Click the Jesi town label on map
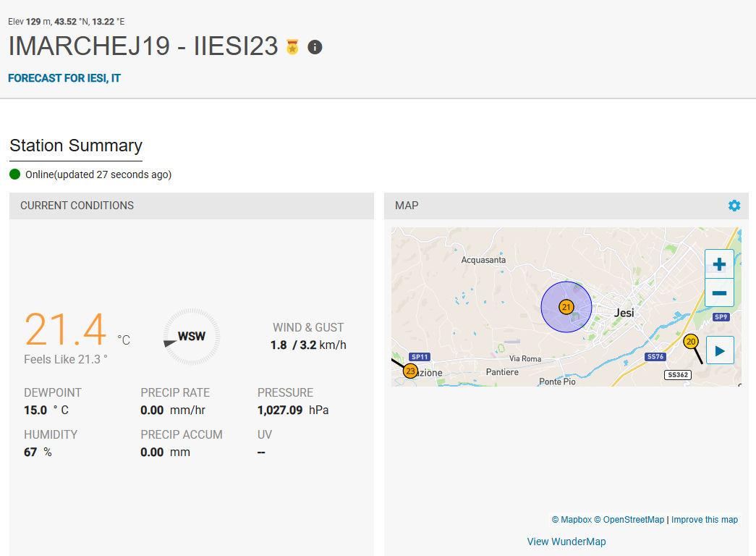 [624, 313]
